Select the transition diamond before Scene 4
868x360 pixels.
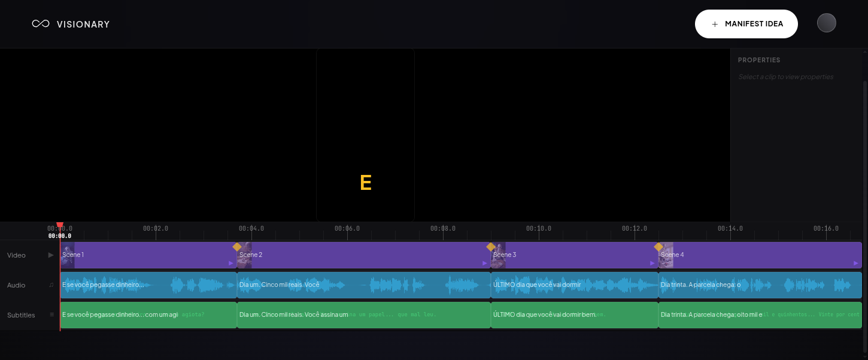(x=658, y=247)
